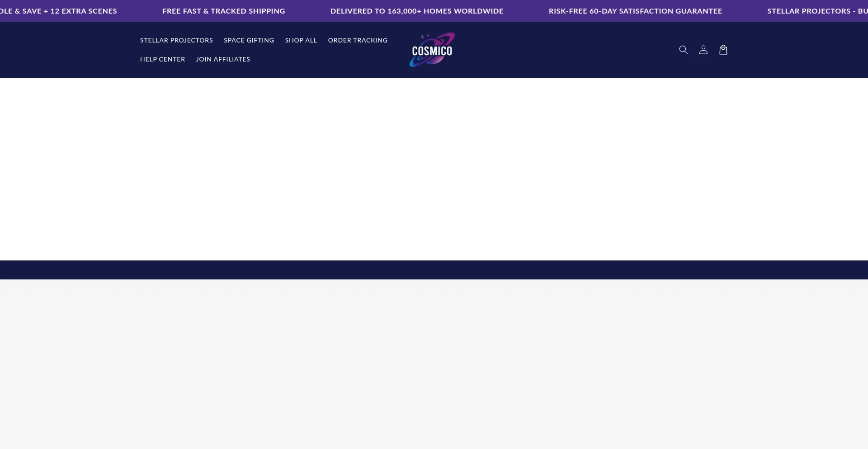Viewport: 868px width, 449px height.
Task: Visit the Help Center link
Action: coord(162,59)
